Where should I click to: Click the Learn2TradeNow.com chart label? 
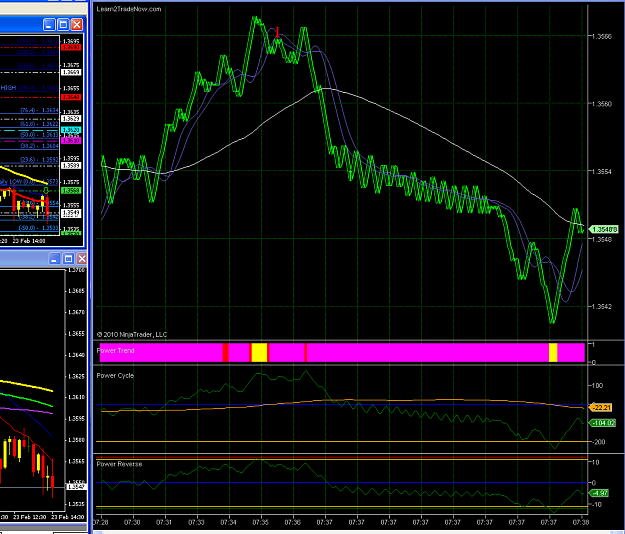[129, 9]
